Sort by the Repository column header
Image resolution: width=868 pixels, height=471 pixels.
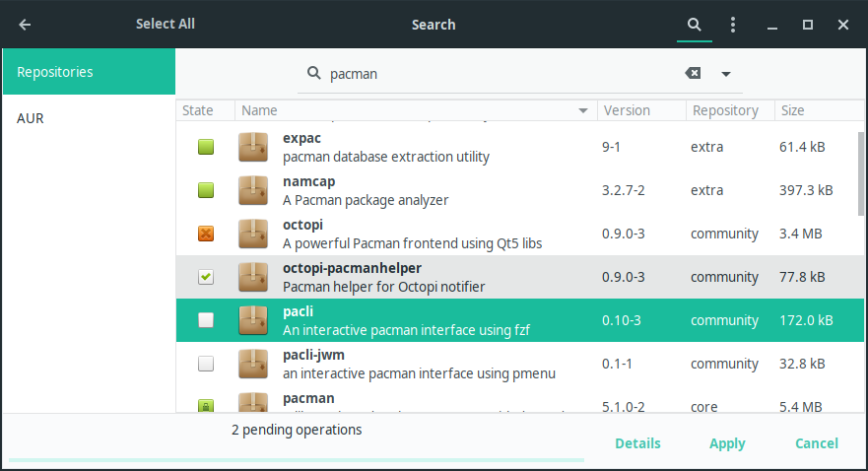(730, 110)
